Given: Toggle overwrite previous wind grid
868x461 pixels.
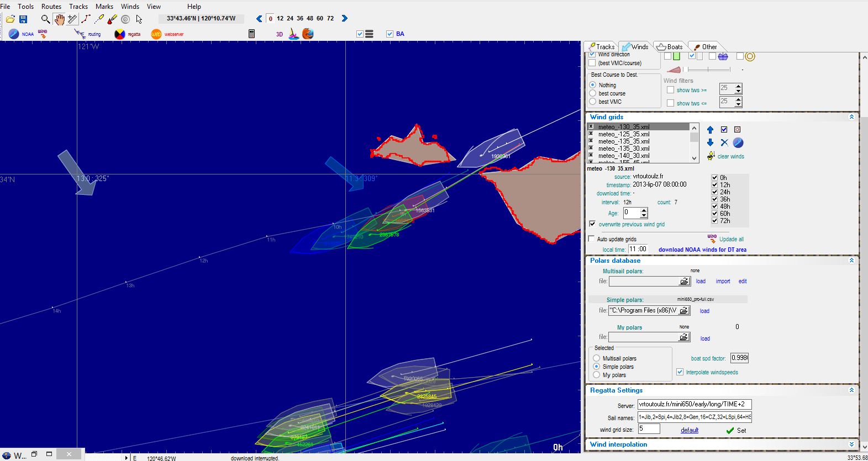Looking at the screenshot, I should 592,224.
